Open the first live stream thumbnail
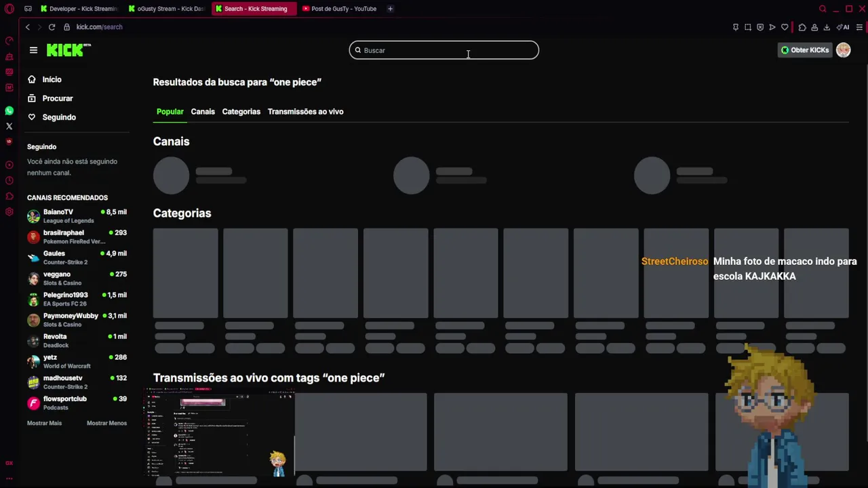This screenshot has height=488, width=868. click(220, 432)
